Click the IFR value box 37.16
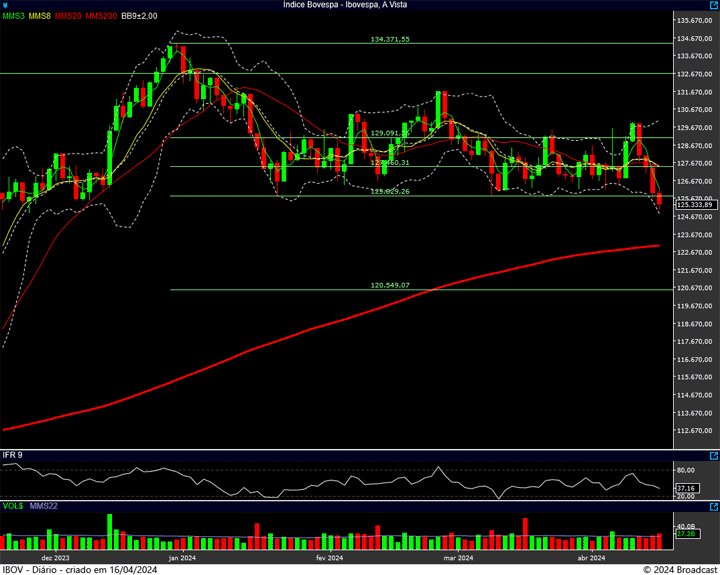Viewport: 720px width, 575px height. point(685,488)
